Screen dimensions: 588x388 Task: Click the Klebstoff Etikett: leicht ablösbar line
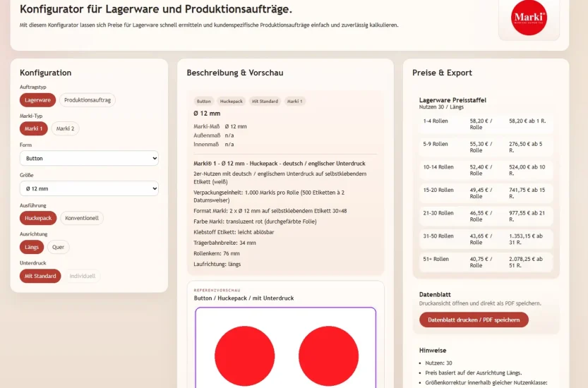click(234, 232)
